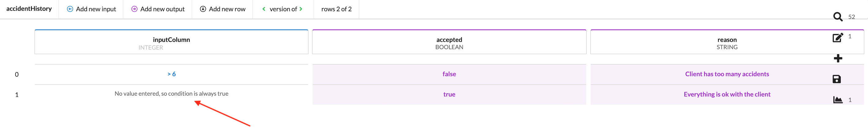Edit the empty 'No value entered' condition cell
The height and width of the screenshot is (134, 868).
pos(171,94)
